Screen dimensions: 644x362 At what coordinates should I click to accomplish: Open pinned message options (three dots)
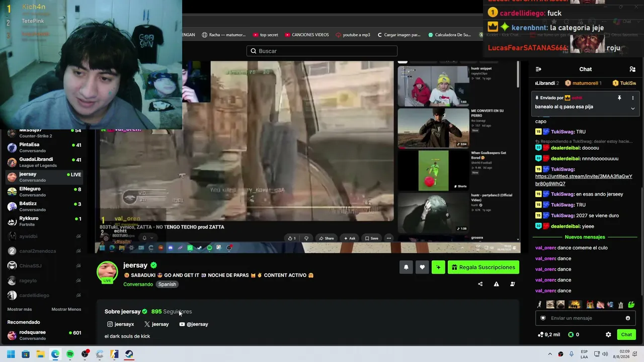[x=633, y=98]
